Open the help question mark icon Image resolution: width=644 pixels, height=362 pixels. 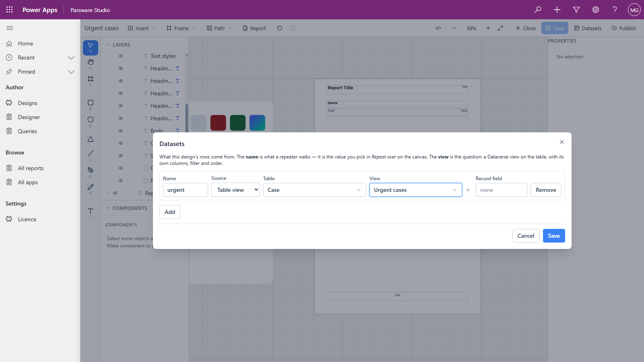pyautogui.click(x=615, y=10)
